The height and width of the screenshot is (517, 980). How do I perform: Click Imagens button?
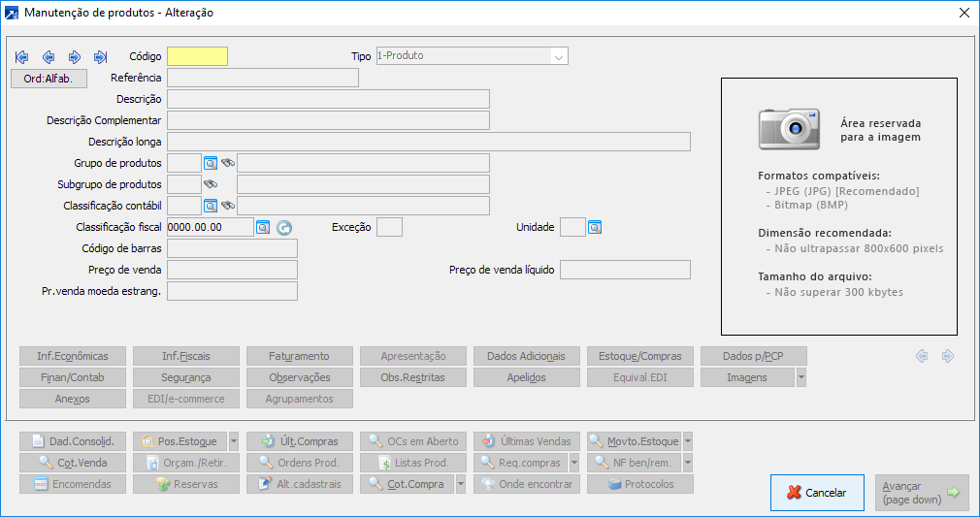click(x=747, y=377)
